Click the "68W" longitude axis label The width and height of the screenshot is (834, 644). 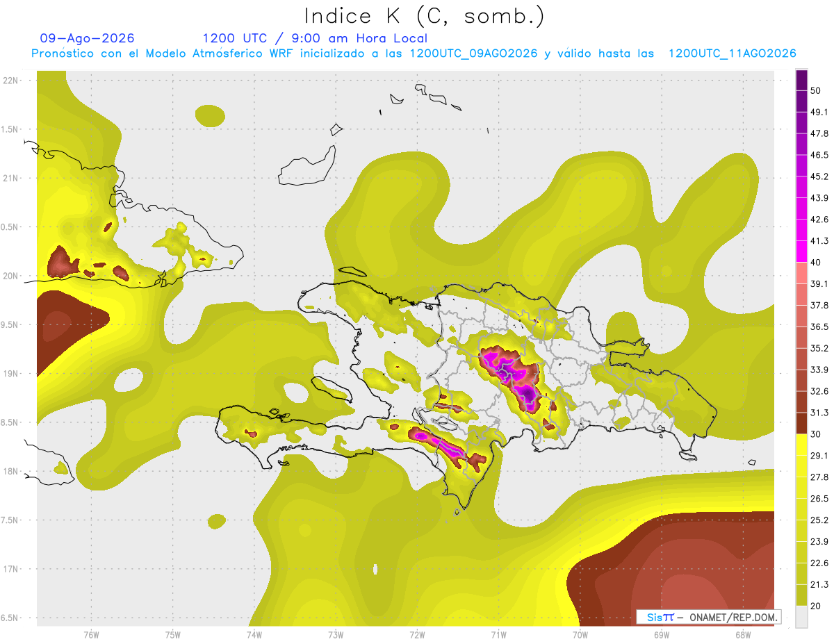tap(742, 634)
